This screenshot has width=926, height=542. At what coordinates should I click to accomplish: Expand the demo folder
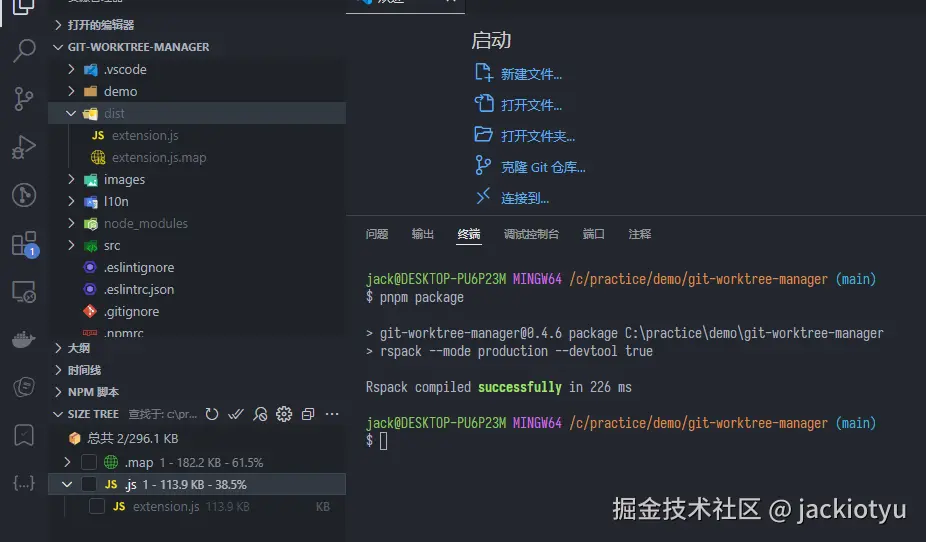71,91
